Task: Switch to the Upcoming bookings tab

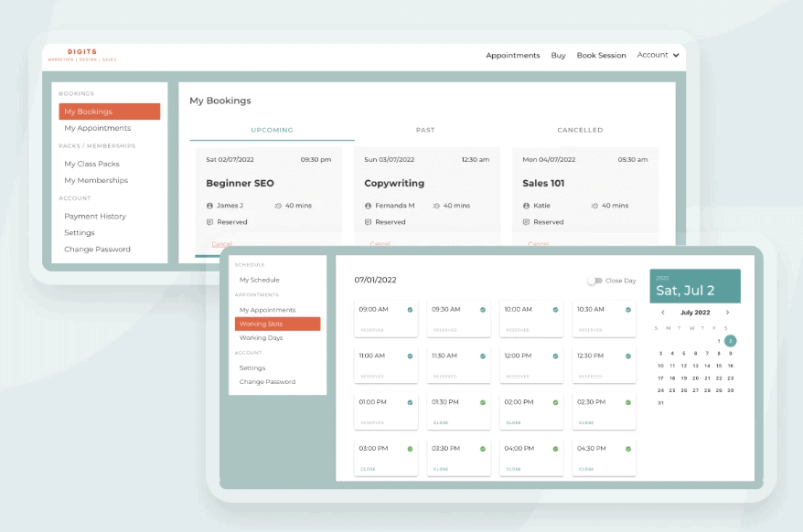Action: [x=272, y=130]
